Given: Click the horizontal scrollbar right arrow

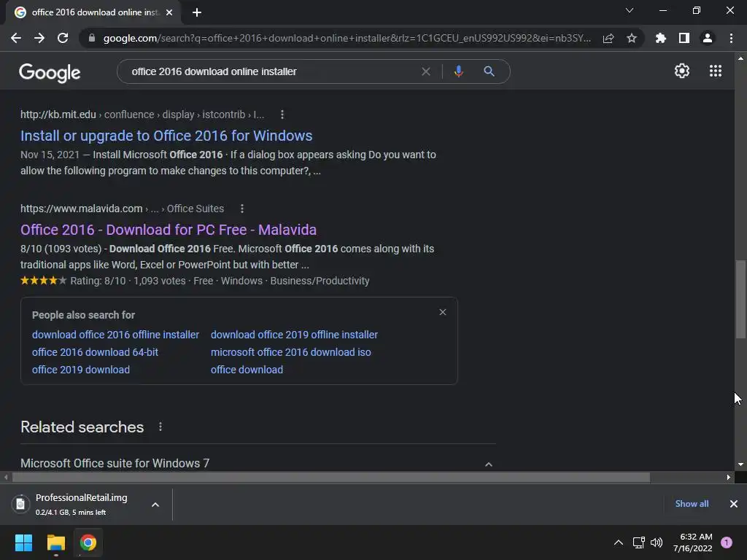Looking at the screenshot, I should tap(729, 477).
